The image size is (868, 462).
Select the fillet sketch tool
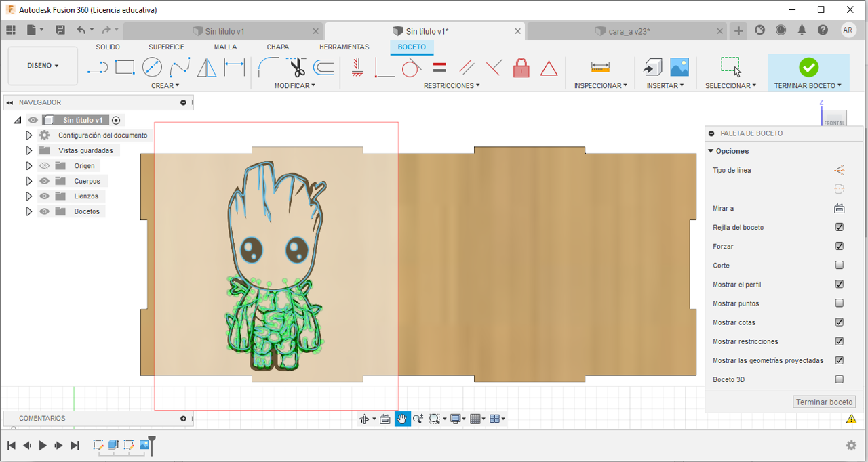pyautogui.click(x=269, y=67)
